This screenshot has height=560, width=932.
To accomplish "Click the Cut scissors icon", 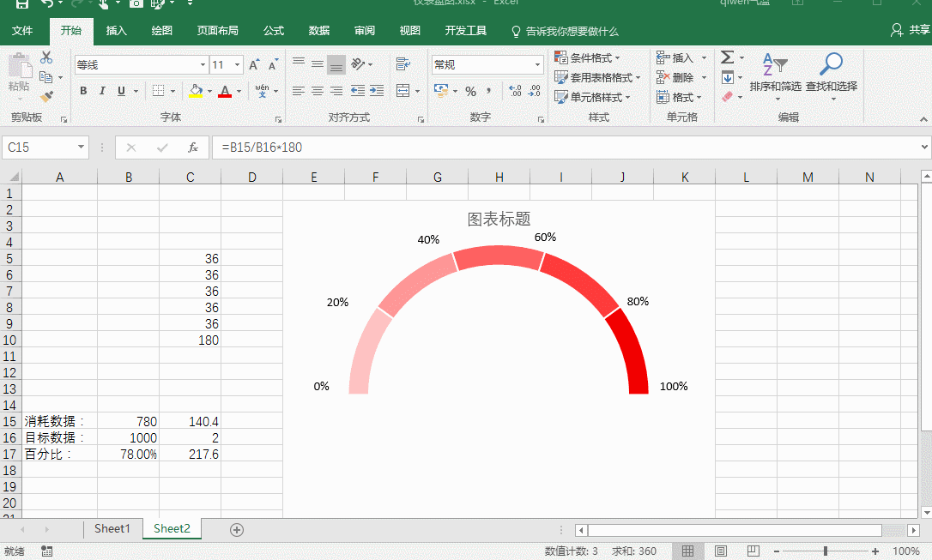I will 46,57.
